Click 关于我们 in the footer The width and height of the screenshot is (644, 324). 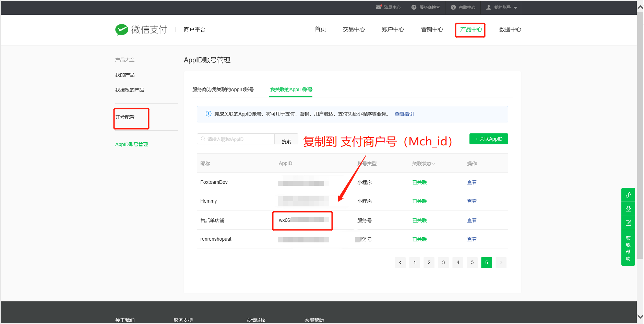(x=125, y=320)
